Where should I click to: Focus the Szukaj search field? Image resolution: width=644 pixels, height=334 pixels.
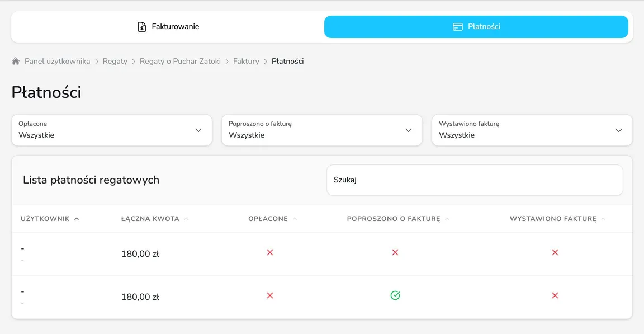475,180
